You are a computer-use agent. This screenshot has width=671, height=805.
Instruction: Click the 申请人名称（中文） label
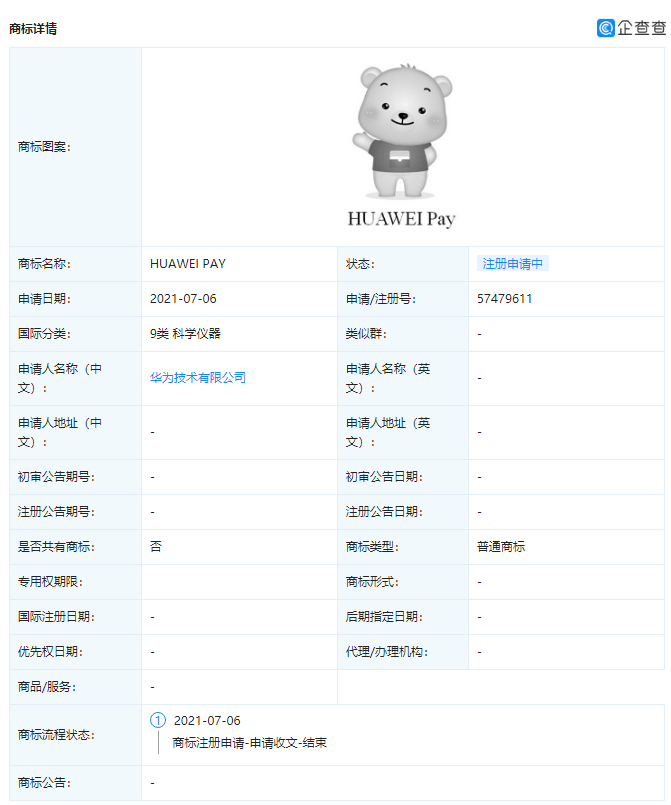point(60,378)
